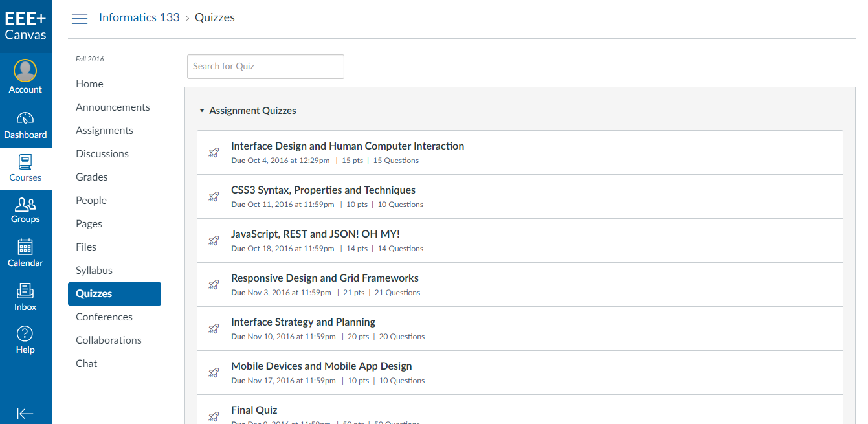Click the Search for Quiz field

point(265,67)
